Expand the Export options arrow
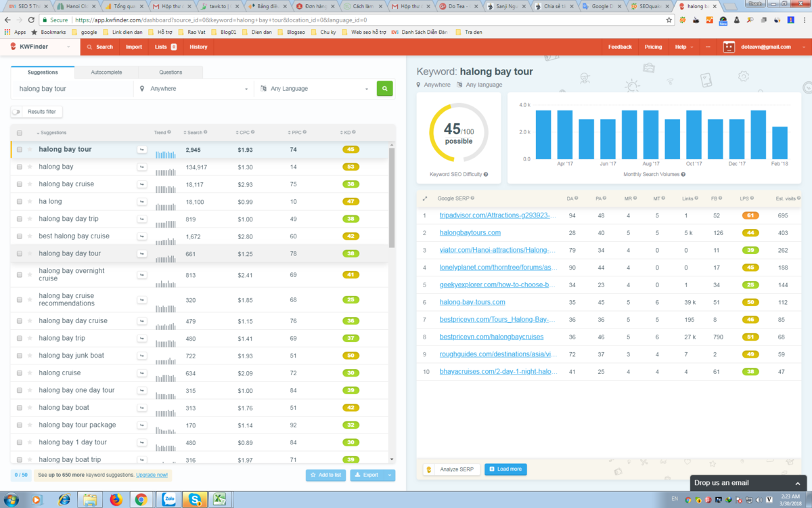 coord(390,475)
